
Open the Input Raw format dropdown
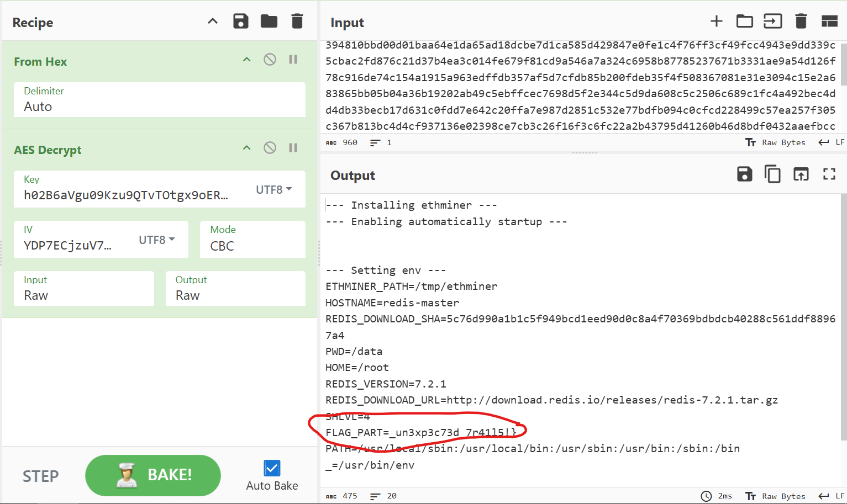point(84,288)
